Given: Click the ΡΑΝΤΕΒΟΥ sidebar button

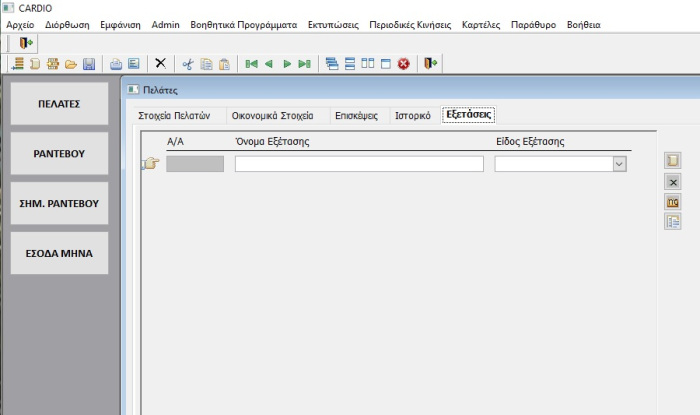Looking at the screenshot, I should point(59,154).
